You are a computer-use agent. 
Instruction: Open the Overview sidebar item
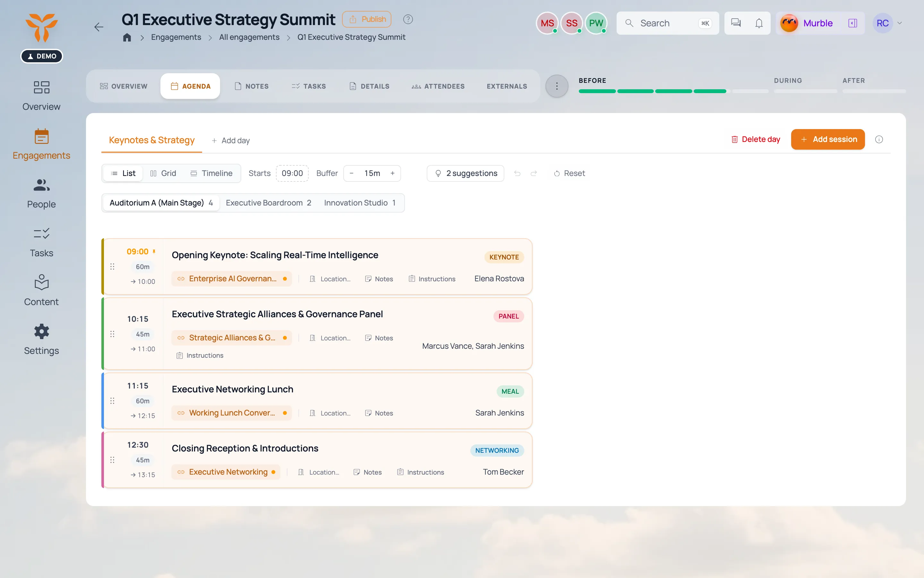[x=41, y=96]
